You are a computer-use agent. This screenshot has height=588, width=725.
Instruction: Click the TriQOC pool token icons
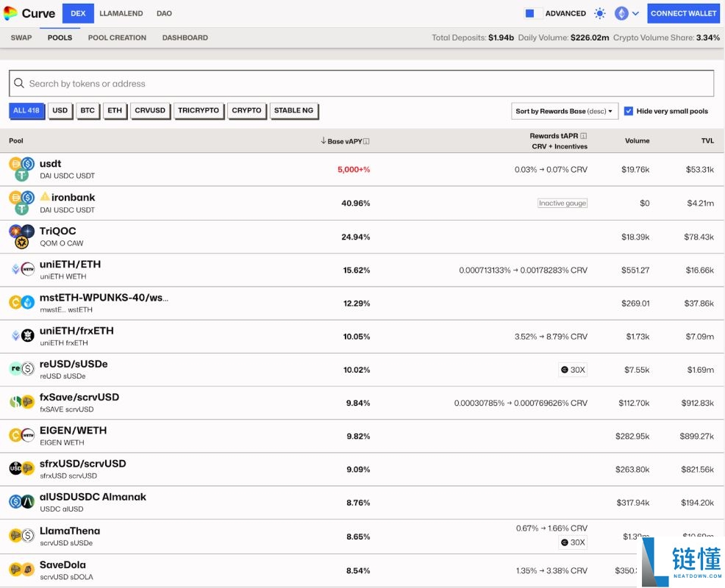(22, 236)
